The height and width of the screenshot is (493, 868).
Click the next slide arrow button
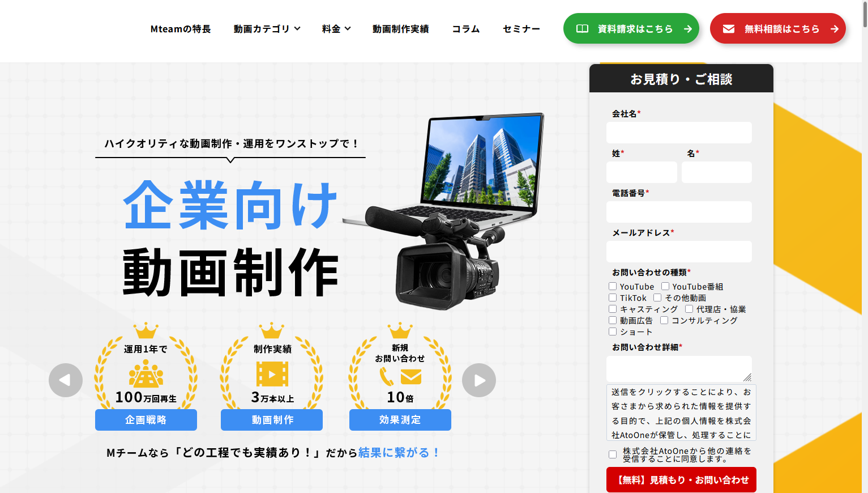click(x=479, y=380)
